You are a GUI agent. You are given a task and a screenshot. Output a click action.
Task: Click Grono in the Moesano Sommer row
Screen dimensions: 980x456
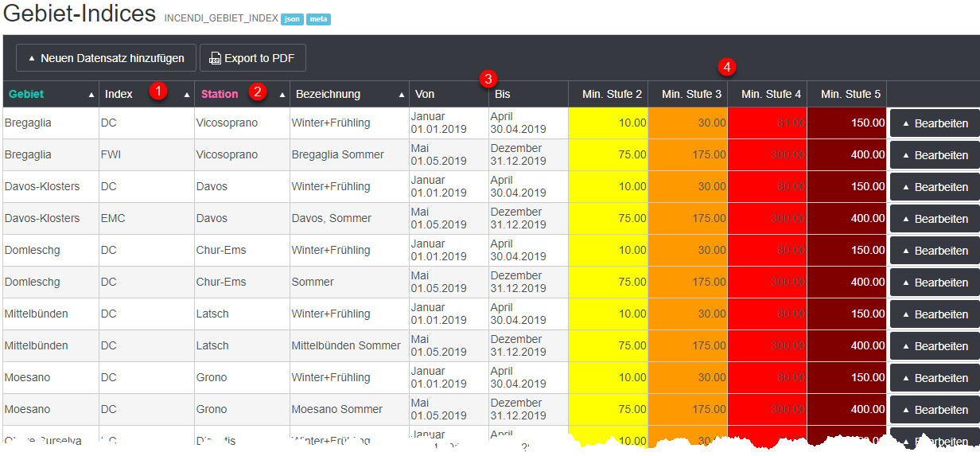coord(242,409)
